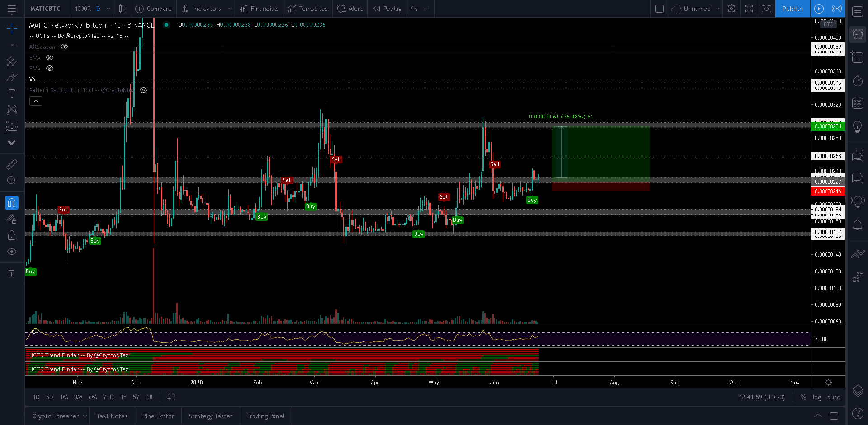Image resolution: width=868 pixels, height=425 pixels.
Task: Take a chart snapshot with camera icon
Action: (x=766, y=9)
